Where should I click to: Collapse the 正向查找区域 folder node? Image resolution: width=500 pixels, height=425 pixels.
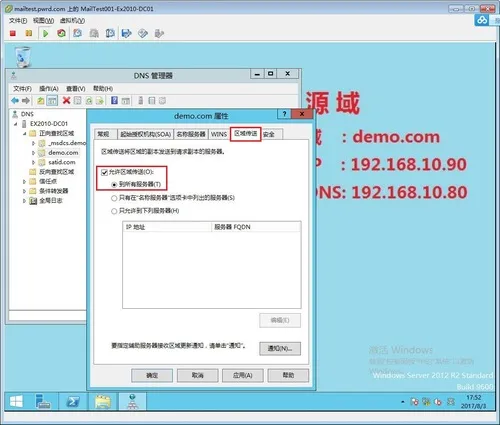tap(24, 134)
